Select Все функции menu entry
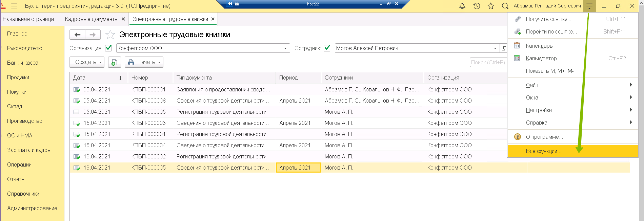The image size is (644, 221). (543, 151)
